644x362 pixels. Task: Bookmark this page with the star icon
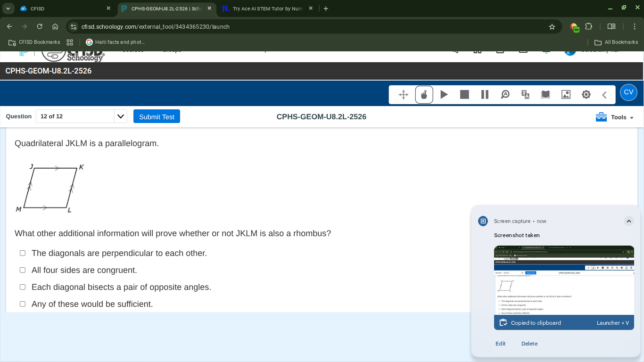552,27
